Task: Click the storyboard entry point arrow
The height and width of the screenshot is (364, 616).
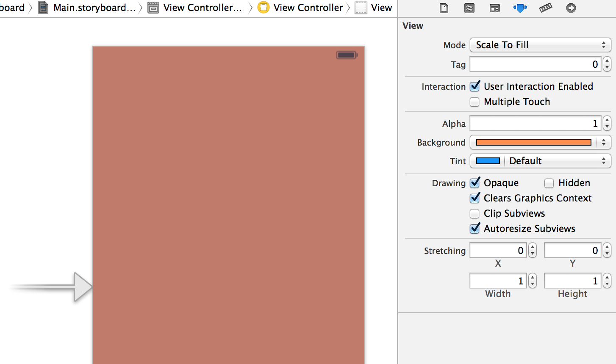Action: [51, 287]
